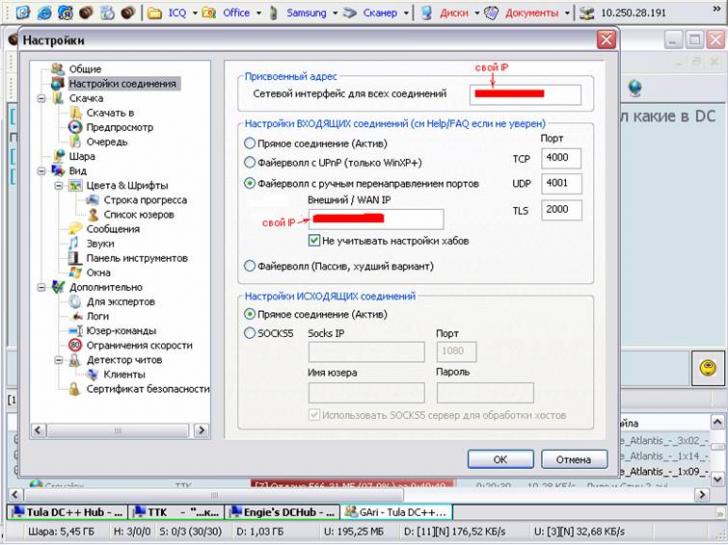Select Предпросмотр in the settings tree
This screenshot has height=545, width=728.
tap(119, 127)
